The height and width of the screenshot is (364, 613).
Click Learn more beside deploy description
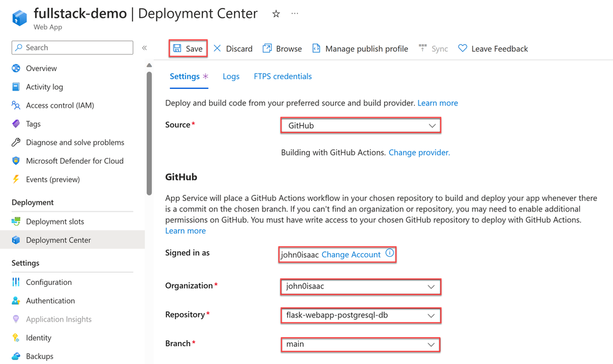click(x=438, y=103)
